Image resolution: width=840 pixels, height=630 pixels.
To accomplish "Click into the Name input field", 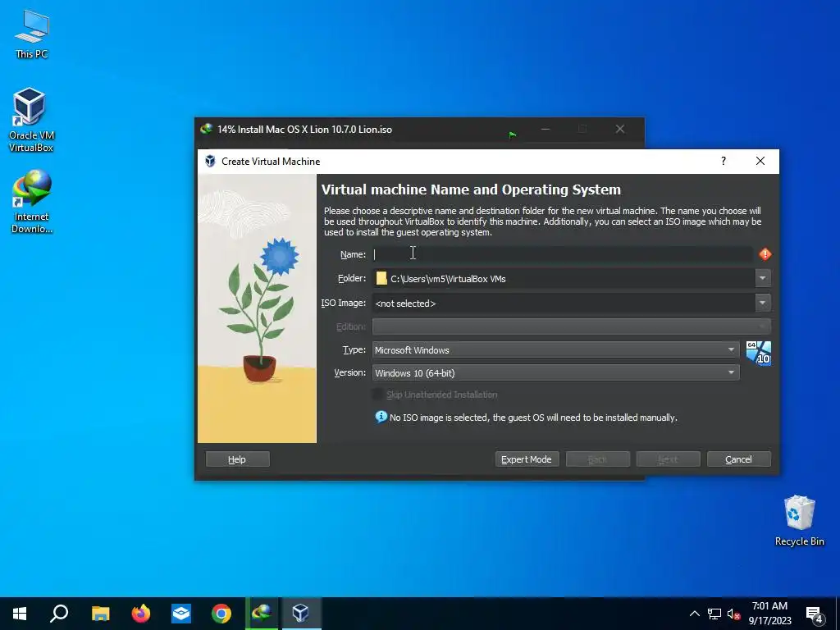I will (563, 254).
